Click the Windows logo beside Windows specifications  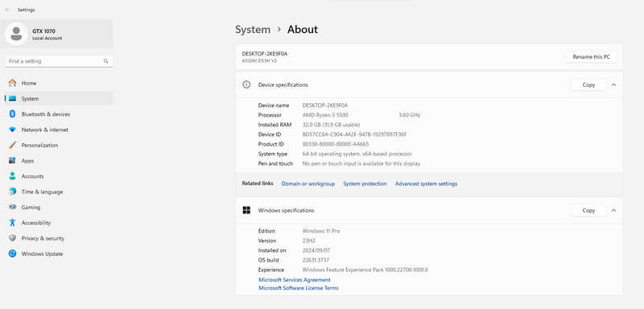(246, 210)
